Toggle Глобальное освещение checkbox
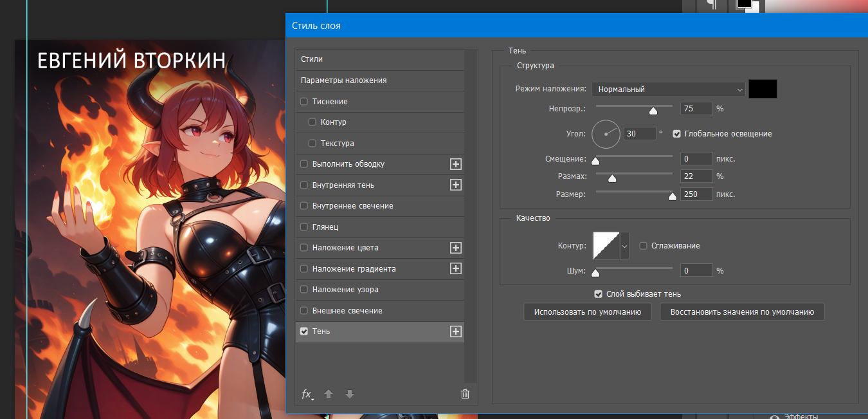Viewport: 868px width, 419px height. tap(676, 134)
